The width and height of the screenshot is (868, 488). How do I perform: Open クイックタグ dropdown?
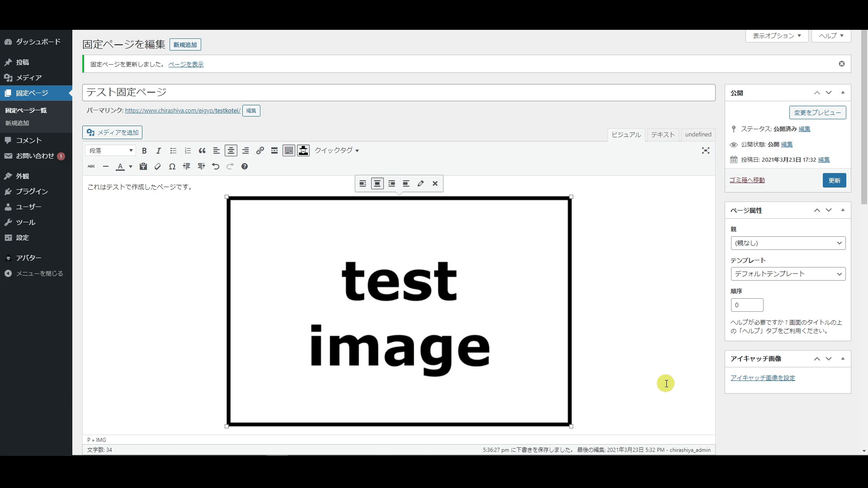pyautogui.click(x=337, y=150)
